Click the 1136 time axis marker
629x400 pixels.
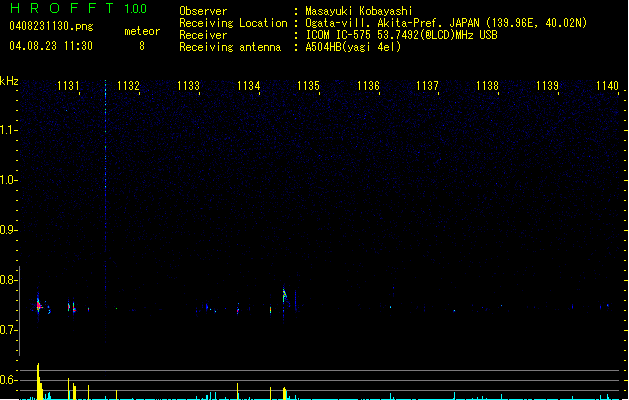point(368,86)
